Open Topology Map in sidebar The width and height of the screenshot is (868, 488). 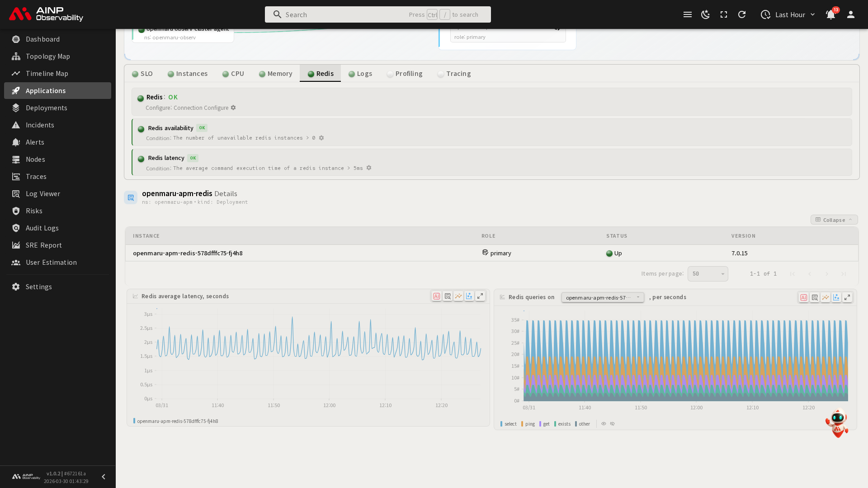click(x=47, y=56)
